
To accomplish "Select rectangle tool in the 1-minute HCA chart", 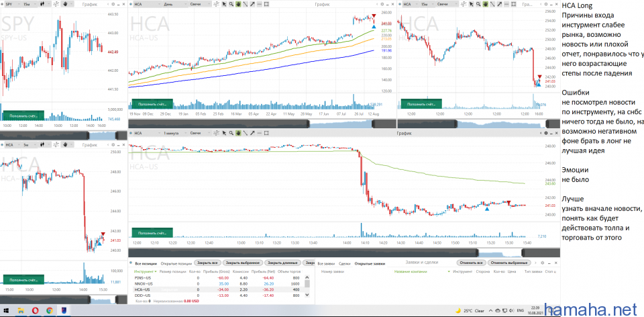I will pos(266,133).
